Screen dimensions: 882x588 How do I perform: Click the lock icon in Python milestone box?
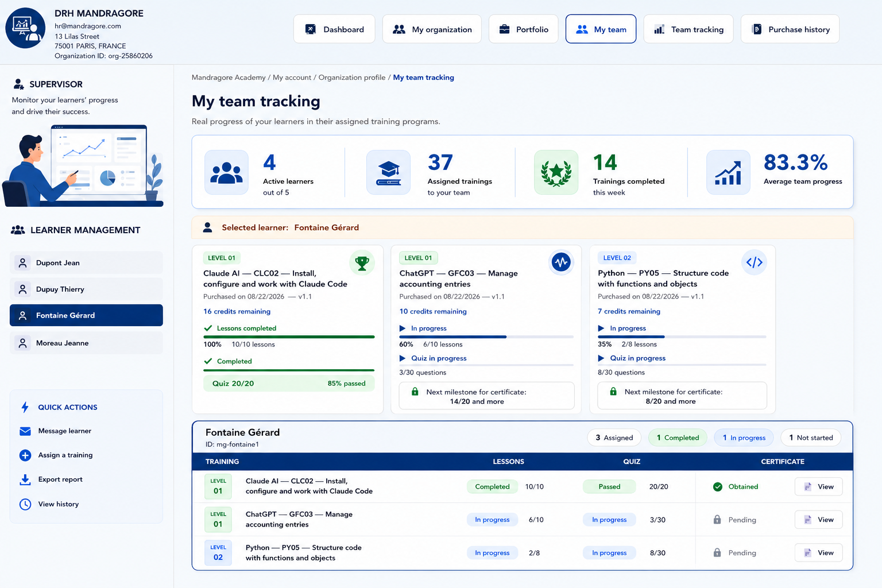pos(613,392)
